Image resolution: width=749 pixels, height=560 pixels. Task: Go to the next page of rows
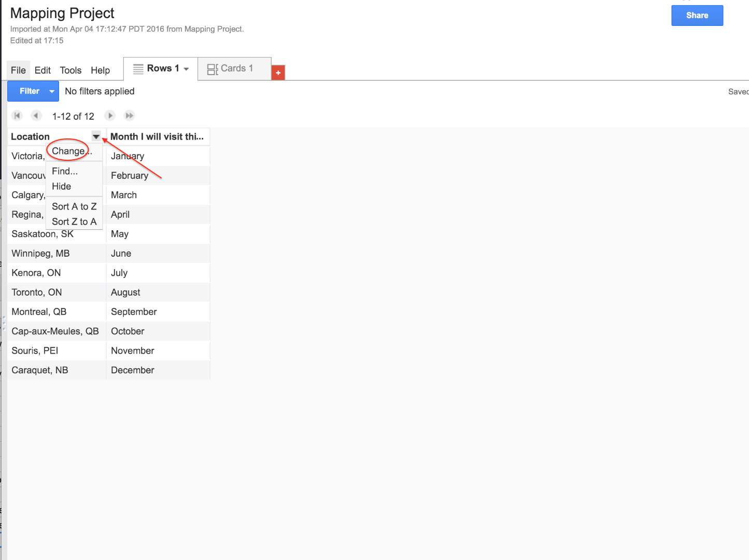[110, 115]
